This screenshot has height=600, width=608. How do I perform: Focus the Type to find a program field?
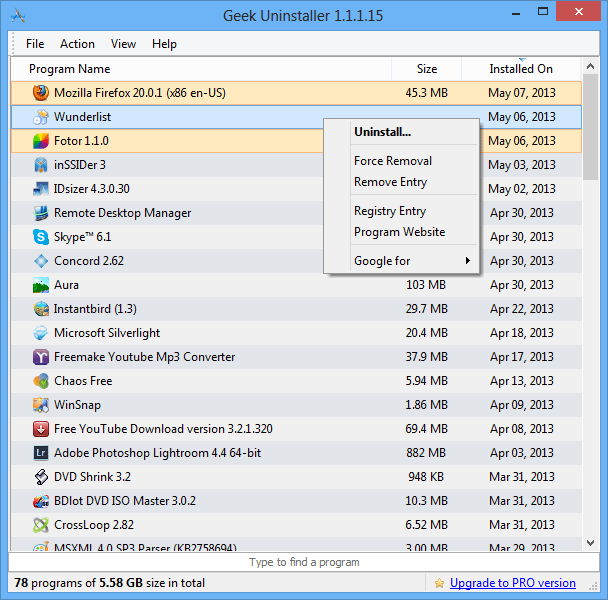click(304, 562)
